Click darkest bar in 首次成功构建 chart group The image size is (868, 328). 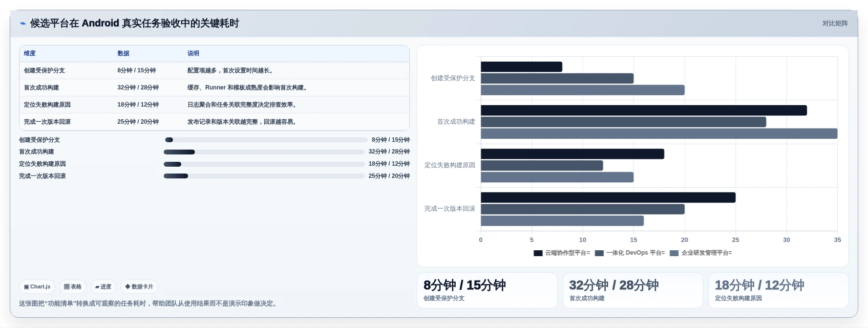644,110
